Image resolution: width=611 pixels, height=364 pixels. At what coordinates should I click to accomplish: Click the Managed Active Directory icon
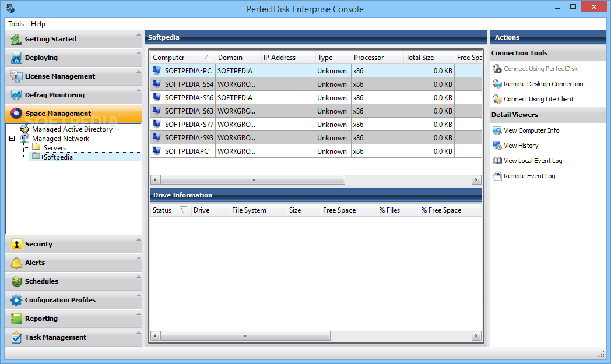point(24,129)
